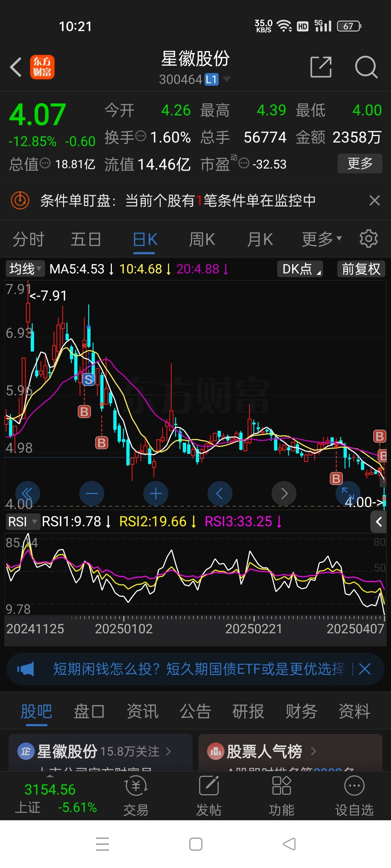Tap the 20250221 date axis label

coord(253,629)
